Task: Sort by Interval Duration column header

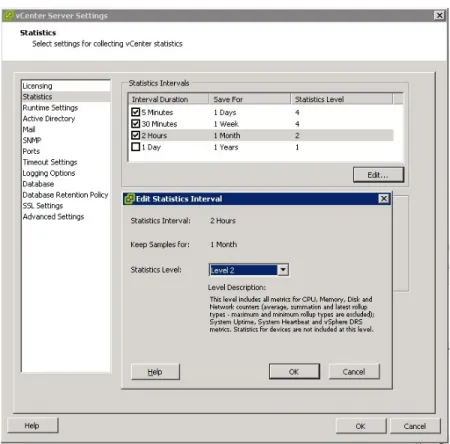Action: (169, 99)
